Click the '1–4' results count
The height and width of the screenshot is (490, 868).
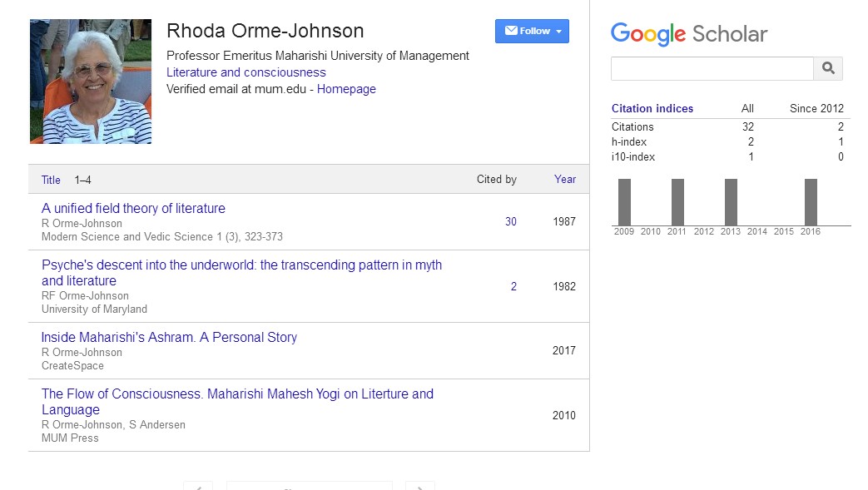click(82, 180)
